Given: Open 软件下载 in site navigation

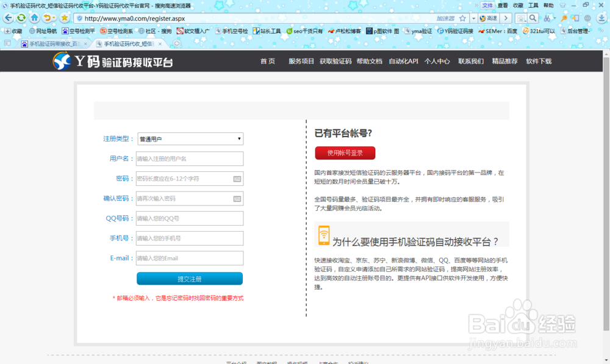Looking at the screenshot, I should pos(539,61).
